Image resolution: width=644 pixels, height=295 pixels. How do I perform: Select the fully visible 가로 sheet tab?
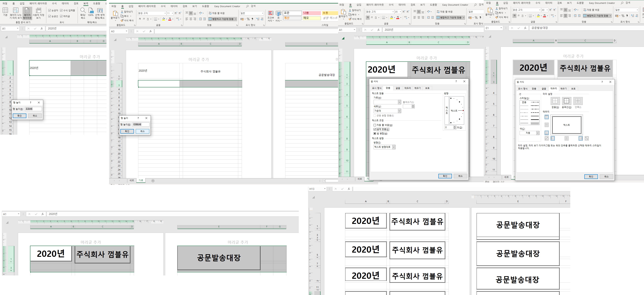coord(141,180)
